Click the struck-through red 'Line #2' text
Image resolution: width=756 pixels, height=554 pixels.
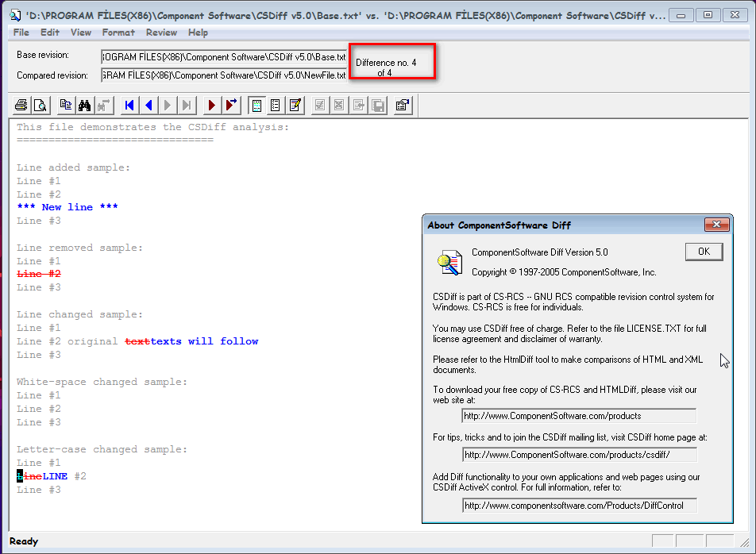pos(39,274)
